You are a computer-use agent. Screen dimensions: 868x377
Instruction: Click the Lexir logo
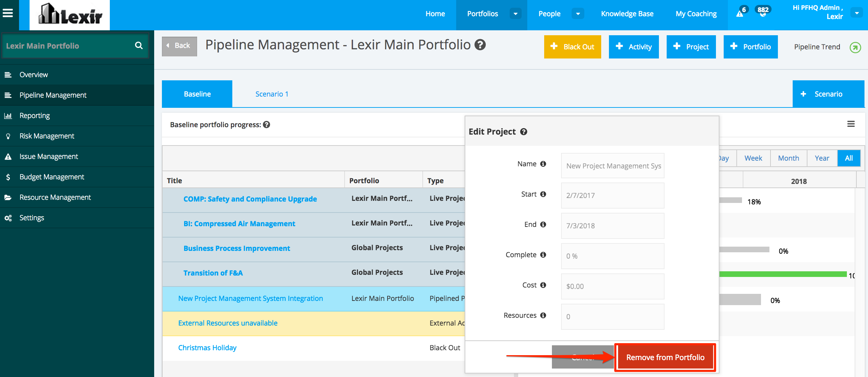(x=70, y=14)
